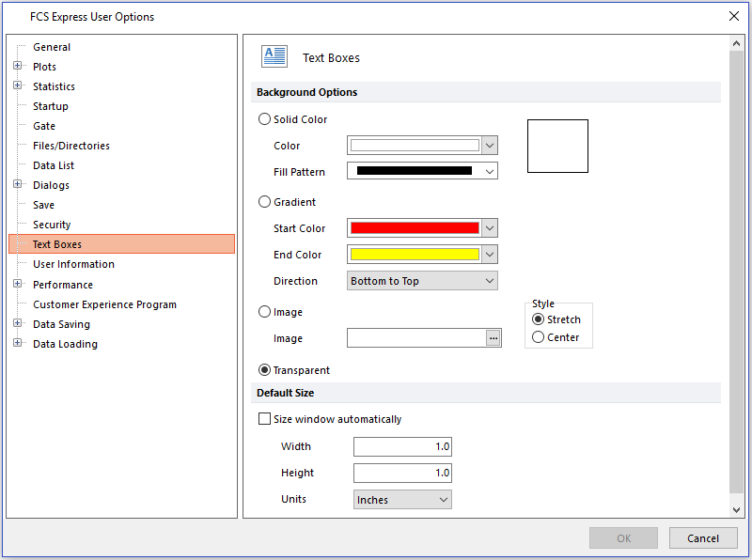Expand the Performance tree node
Screen dimensions: 752x560
[x=17, y=284]
